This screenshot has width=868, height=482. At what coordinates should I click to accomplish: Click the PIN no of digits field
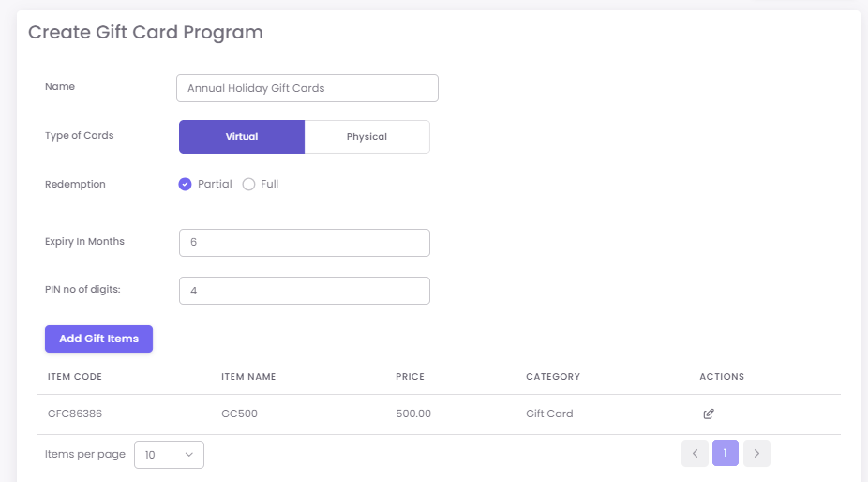click(304, 291)
